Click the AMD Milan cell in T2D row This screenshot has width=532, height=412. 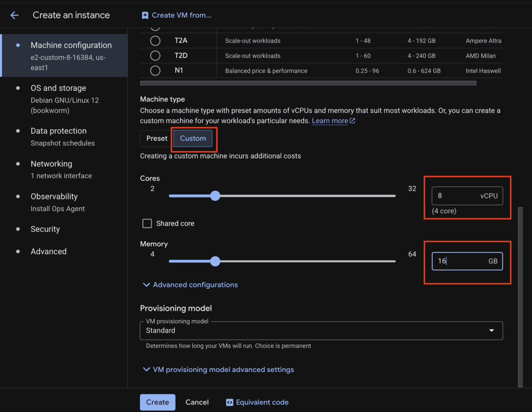[481, 56]
